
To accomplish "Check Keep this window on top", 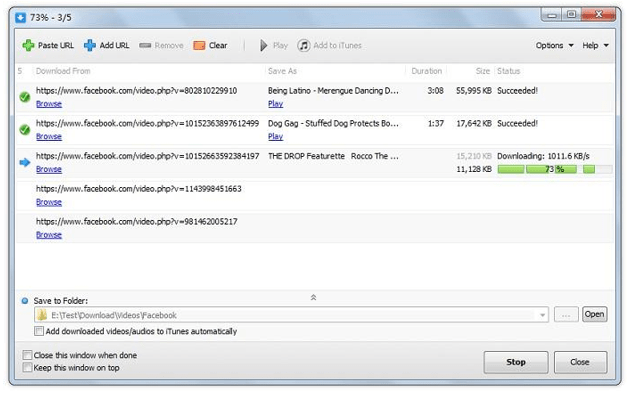I will [x=27, y=368].
